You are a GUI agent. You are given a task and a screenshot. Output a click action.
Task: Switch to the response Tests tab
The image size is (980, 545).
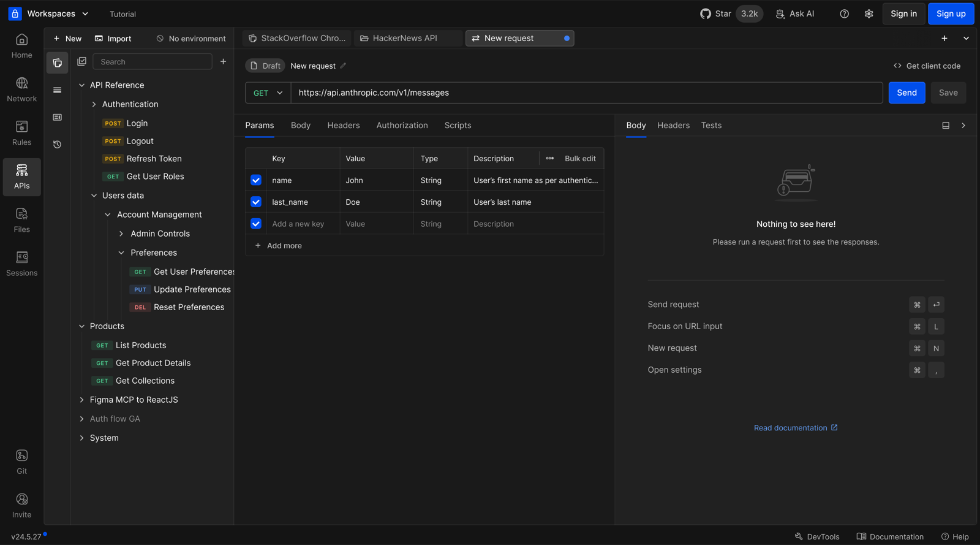pyautogui.click(x=711, y=125)
